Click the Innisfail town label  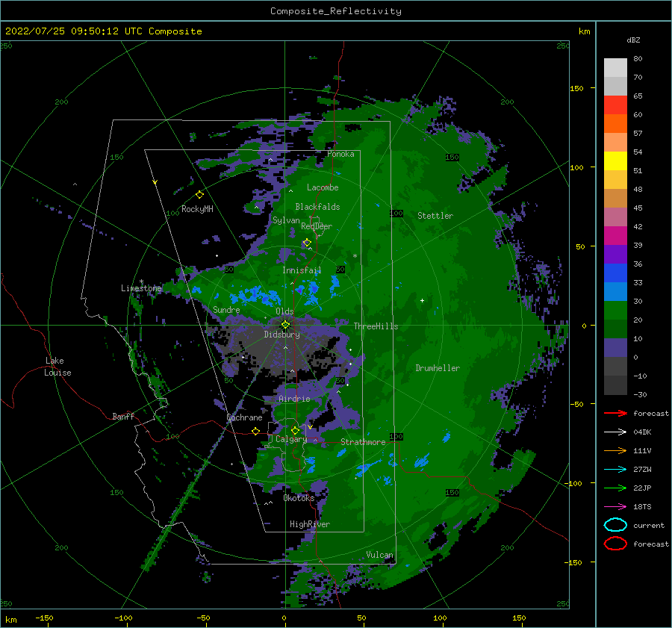pyautogui.click(x=302, y=270)
